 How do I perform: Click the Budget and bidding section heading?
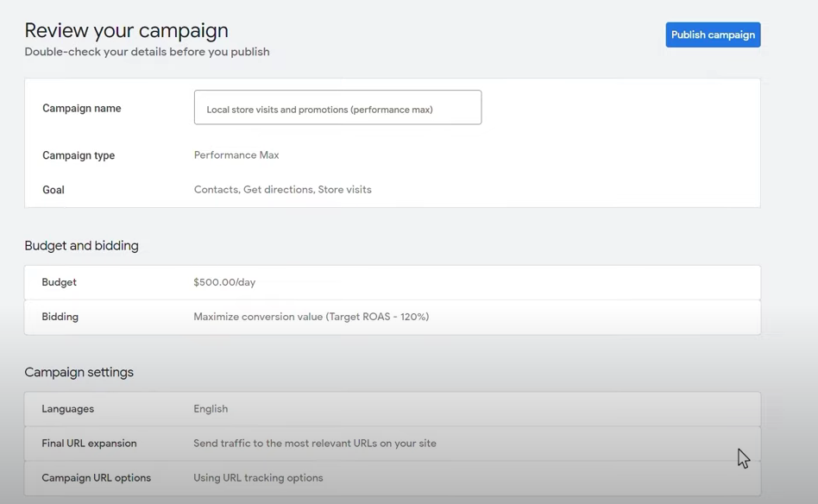click(x=81, y=246)
